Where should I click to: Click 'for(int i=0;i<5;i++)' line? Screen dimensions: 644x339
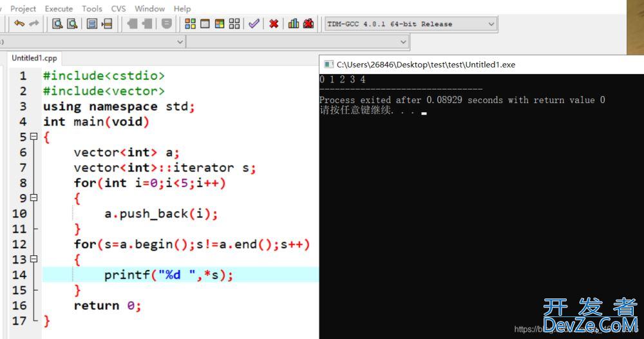pyautogui.click(x=150, y=183)
